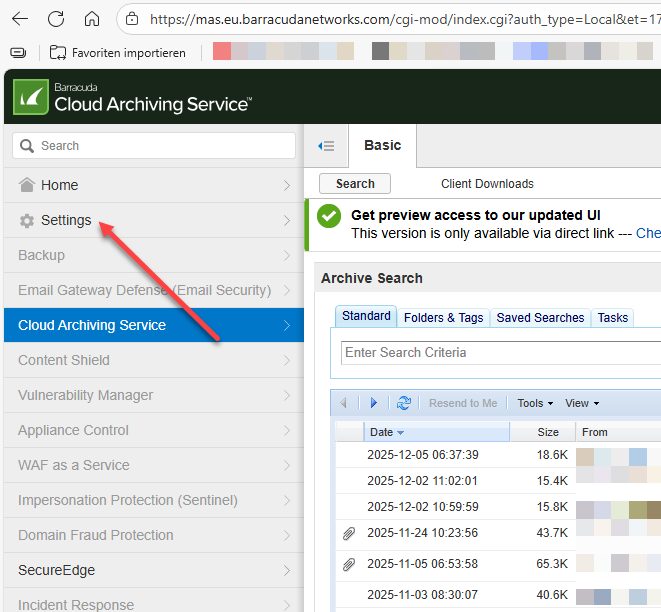Click the Settings gear icon in sidebar
Viewport: 661px width, 612px height.
point(27,220)
